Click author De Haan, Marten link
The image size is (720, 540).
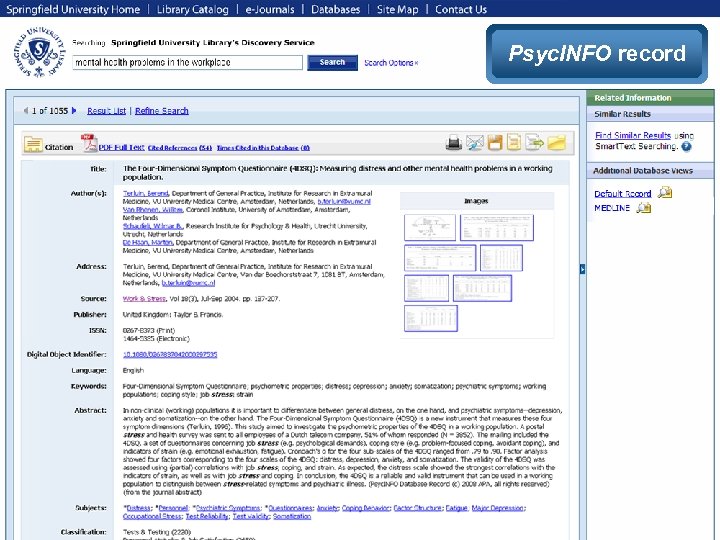147,242
